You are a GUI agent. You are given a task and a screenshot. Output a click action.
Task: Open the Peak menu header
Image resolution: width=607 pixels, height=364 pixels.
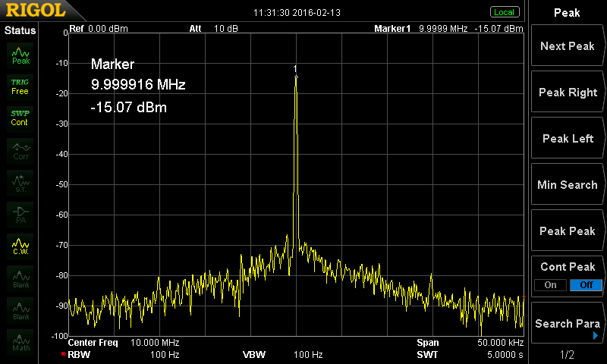point(567,12)
